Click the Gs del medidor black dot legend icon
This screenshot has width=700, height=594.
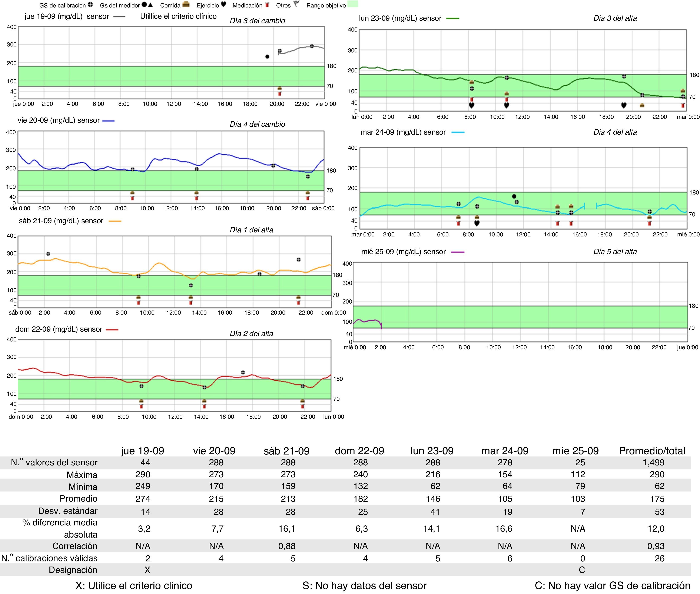pos(144,5)
